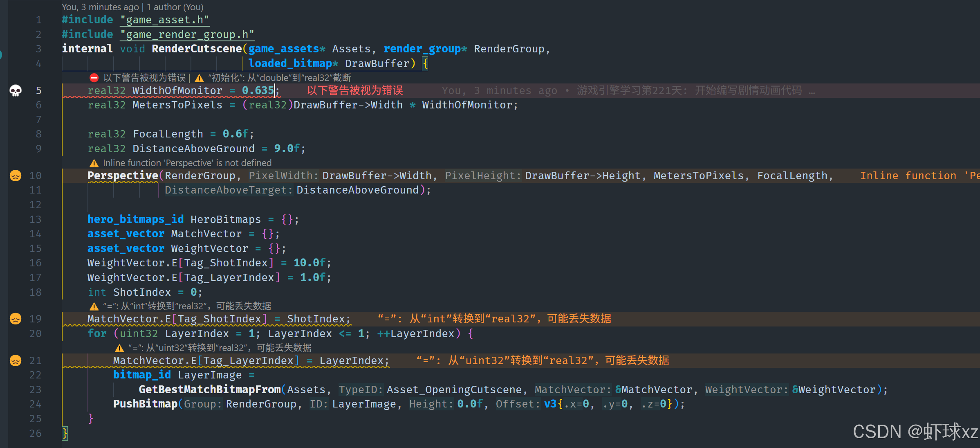Click the skull error icon beside line 5
The height and width of the screenshot is (448, 980).
pyautogui.click(x=16, y=90)
